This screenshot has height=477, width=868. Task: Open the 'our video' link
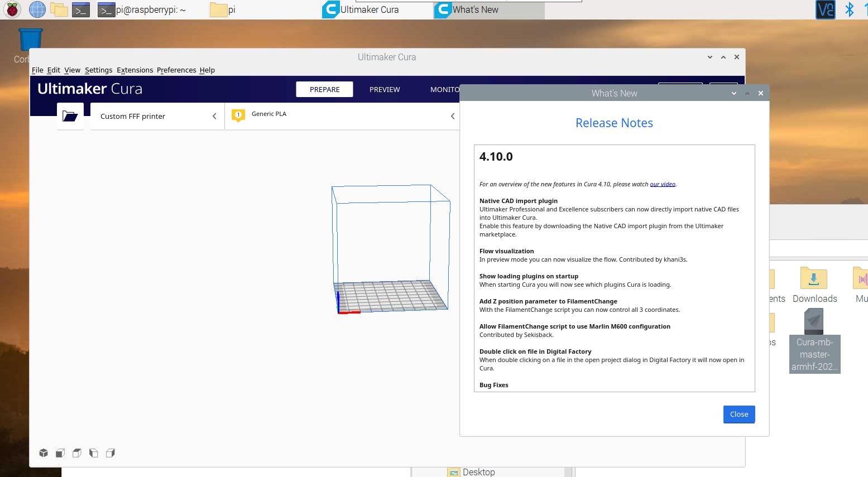663,184
